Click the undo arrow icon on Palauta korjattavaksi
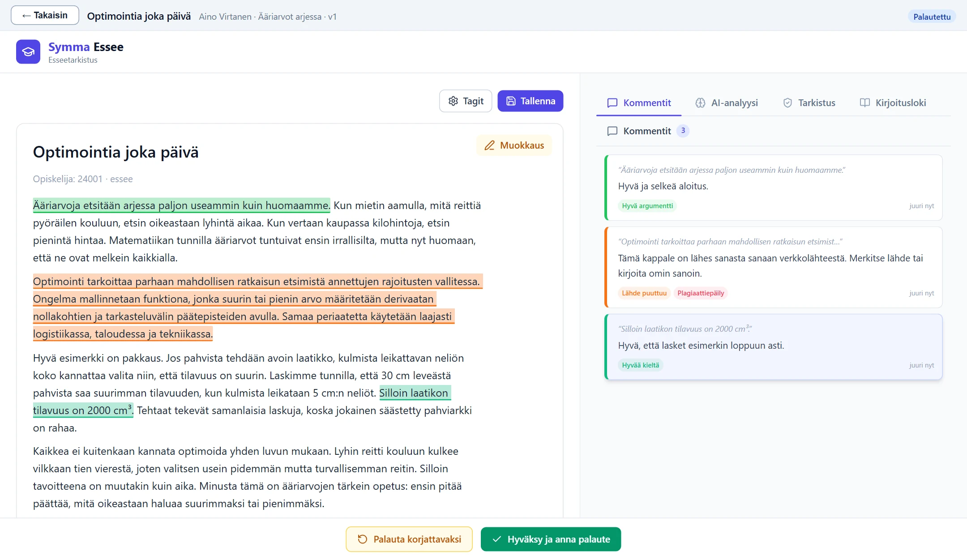967x560 pixels. pyautogui.click(x=363, y=539)
